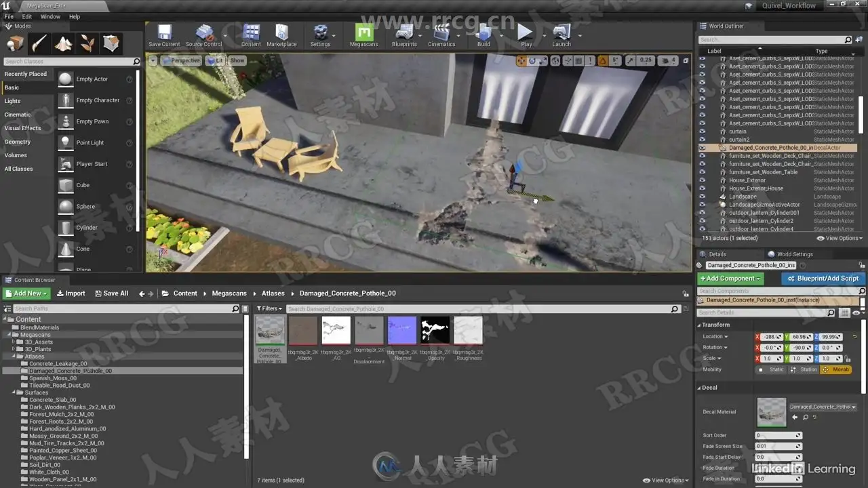
Task: Set Mobility to Stationary
Action: pyautogui.click(x=803, y=369)
